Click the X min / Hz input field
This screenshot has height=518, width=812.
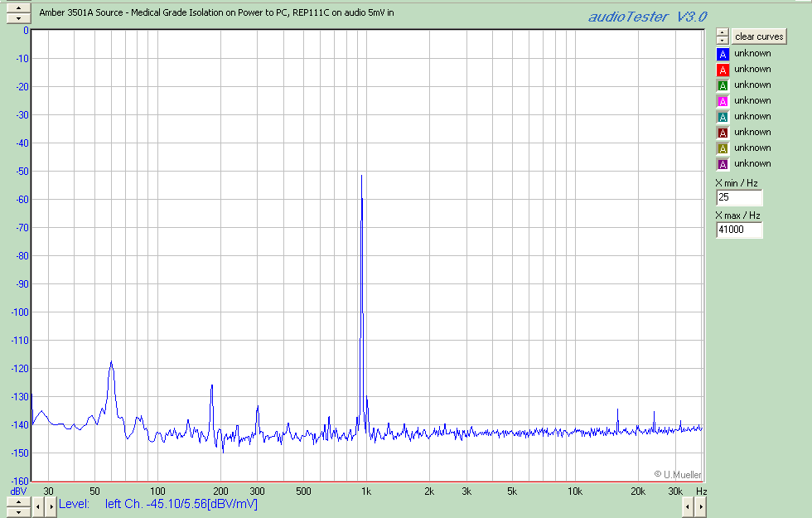click(x=739, y=197)
